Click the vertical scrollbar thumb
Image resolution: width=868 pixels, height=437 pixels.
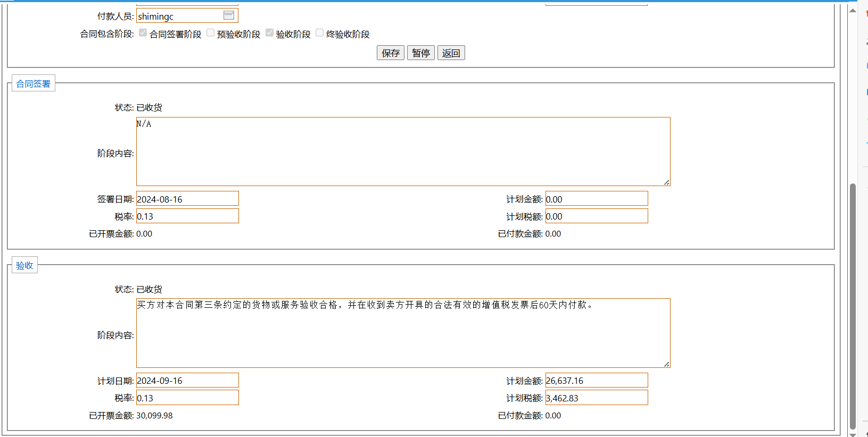point(853,306)
